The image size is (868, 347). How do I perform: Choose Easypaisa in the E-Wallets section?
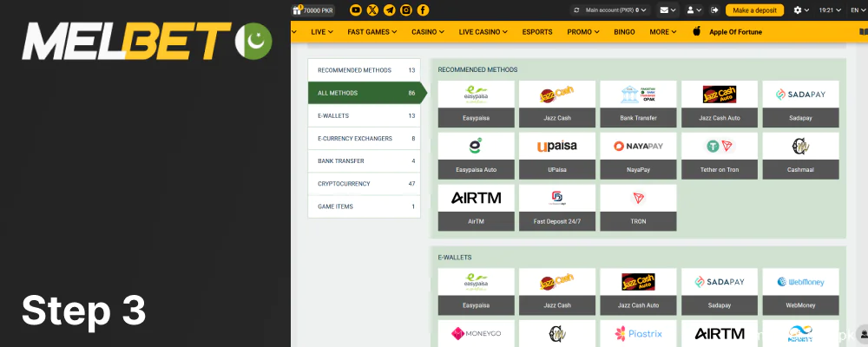[476, 291]
